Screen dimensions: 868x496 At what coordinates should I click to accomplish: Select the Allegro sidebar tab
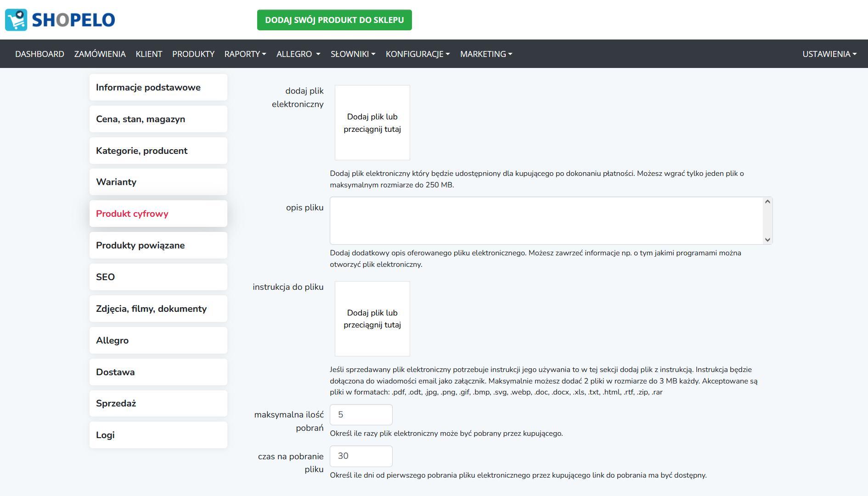coord(158,340)
